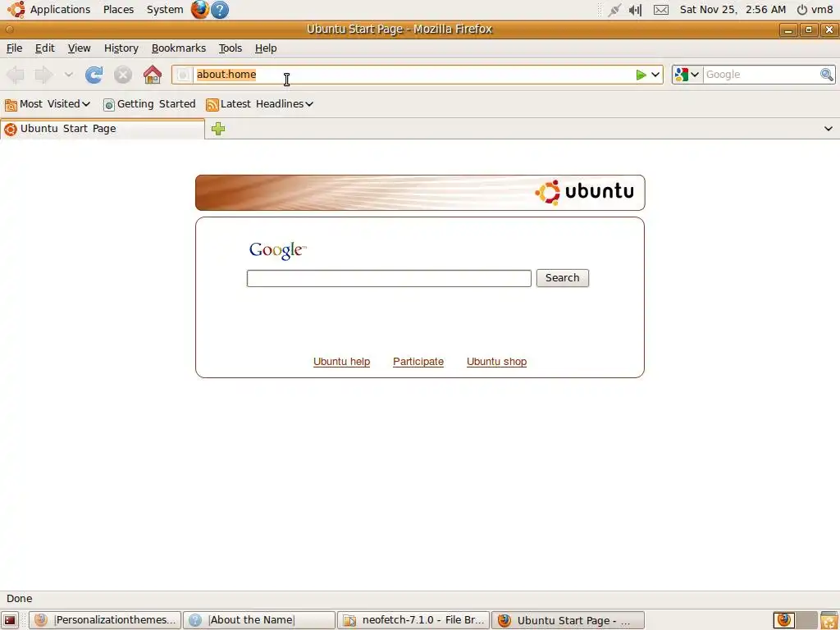Open the Help launcher icon in top panel

[220, 10]
